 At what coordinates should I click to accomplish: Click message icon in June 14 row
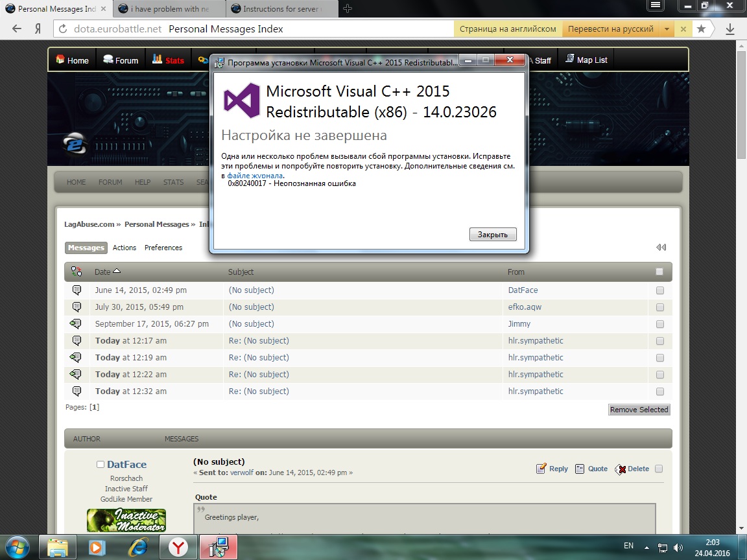tap(77, 290)
